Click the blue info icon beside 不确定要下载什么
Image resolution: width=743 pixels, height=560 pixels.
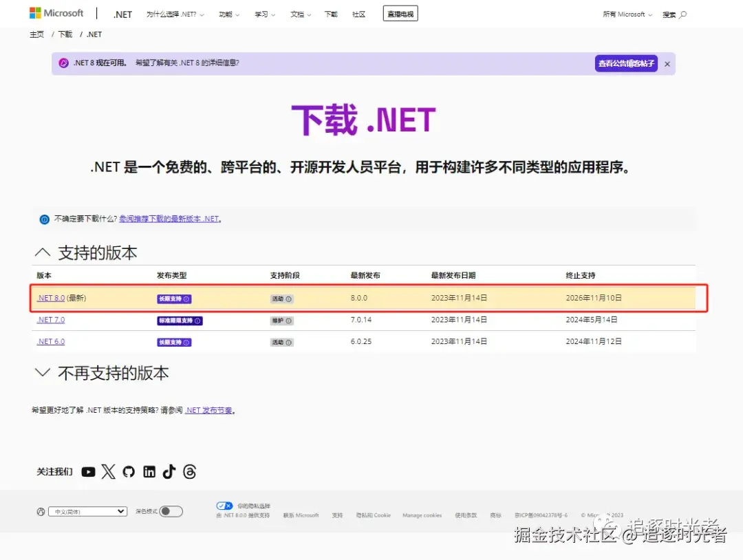[45, 219]
